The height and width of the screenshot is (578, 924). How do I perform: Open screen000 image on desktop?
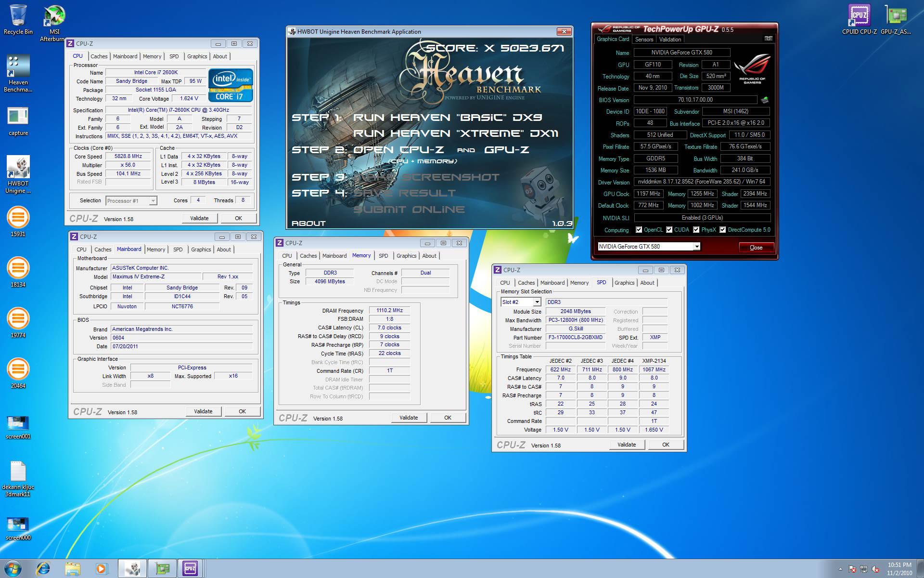pyautogui.click(x=18, y=528)
